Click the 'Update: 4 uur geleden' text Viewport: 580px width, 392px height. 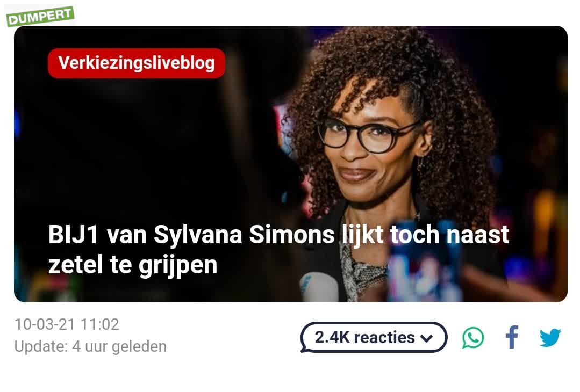(x=91, y=346)
